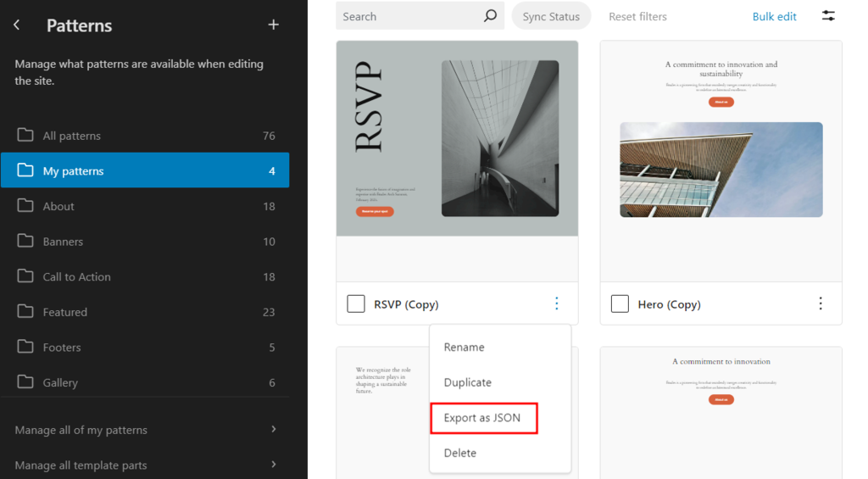
Task: Open actions menu for Hero (Copy)
Action: click(821, 304)
